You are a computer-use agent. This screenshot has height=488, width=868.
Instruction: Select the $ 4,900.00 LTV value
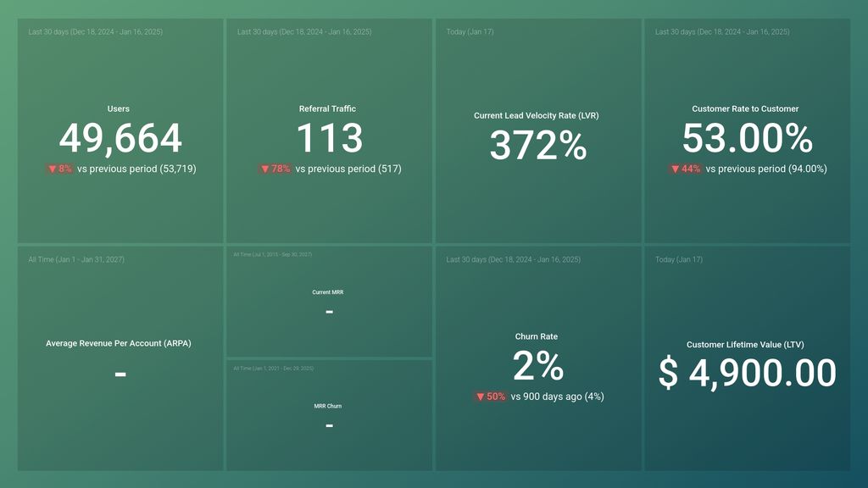(748, 374)
